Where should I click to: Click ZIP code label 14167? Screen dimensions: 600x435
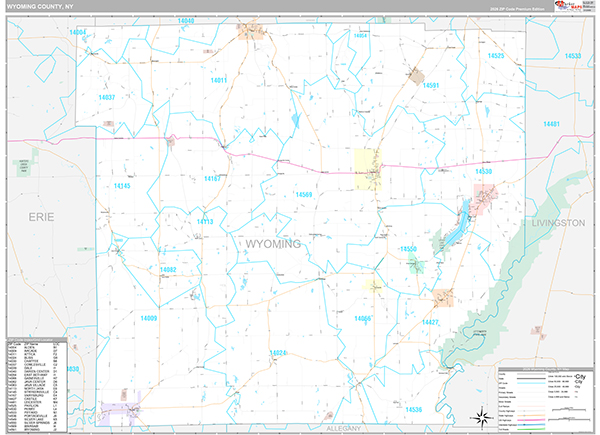click(212, 179)
